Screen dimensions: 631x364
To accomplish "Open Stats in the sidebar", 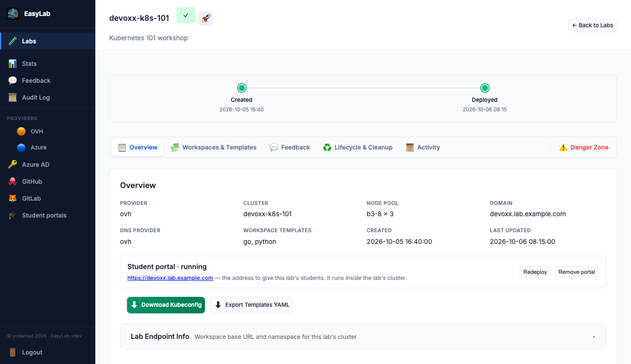I will [x=48, y=64].
